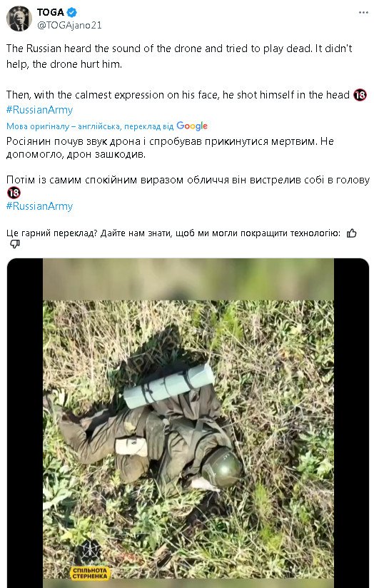Screen dimensions: 374x588
Task: Click the TOGA display name
Action: (x=51, y=12)
